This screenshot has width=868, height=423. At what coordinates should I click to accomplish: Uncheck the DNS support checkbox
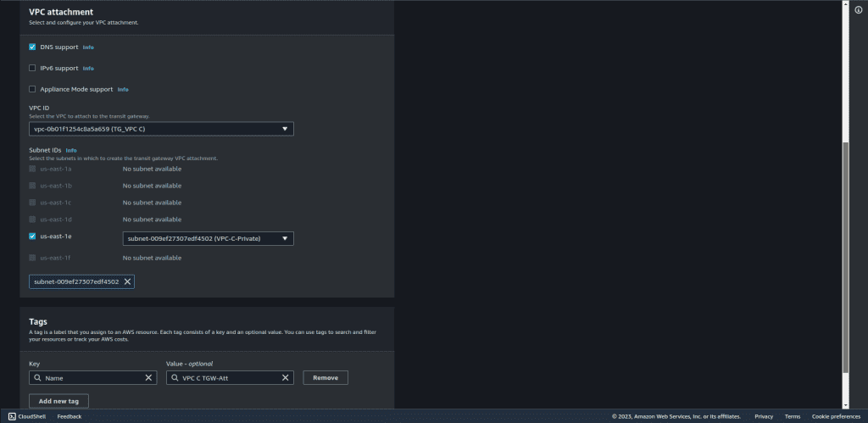[x=32, y=47]
